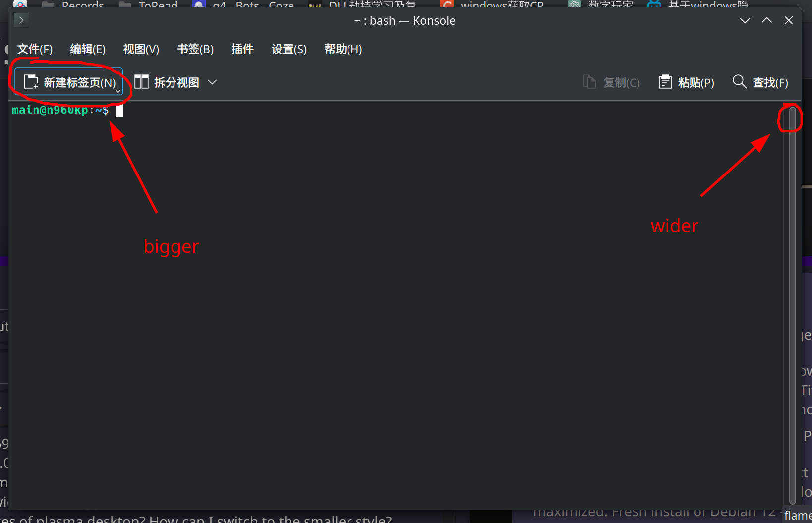Open the 帮助(H) menu

coord(343,49)
